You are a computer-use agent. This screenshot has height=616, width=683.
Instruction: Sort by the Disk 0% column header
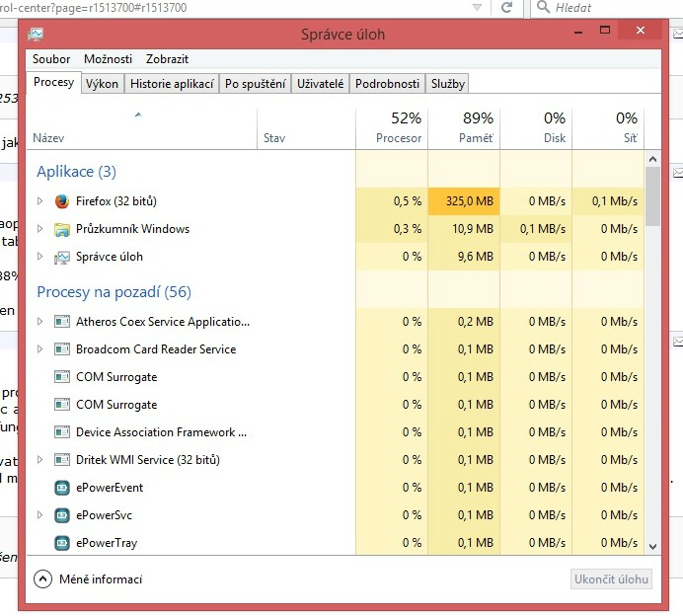[536, 129]
